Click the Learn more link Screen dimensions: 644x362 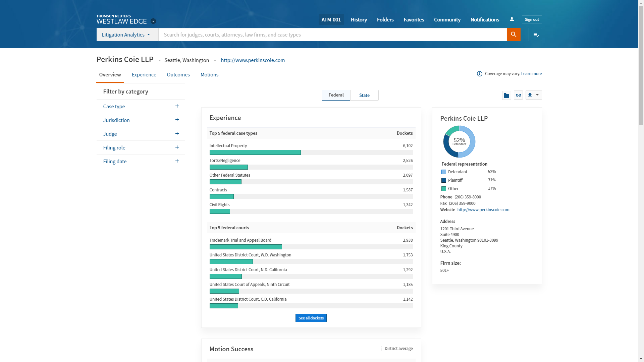(x=531, y=74)
